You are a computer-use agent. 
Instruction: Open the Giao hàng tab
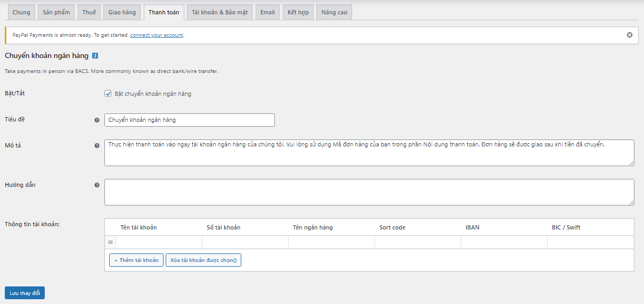pyautogui.click(x=122, y=12)
